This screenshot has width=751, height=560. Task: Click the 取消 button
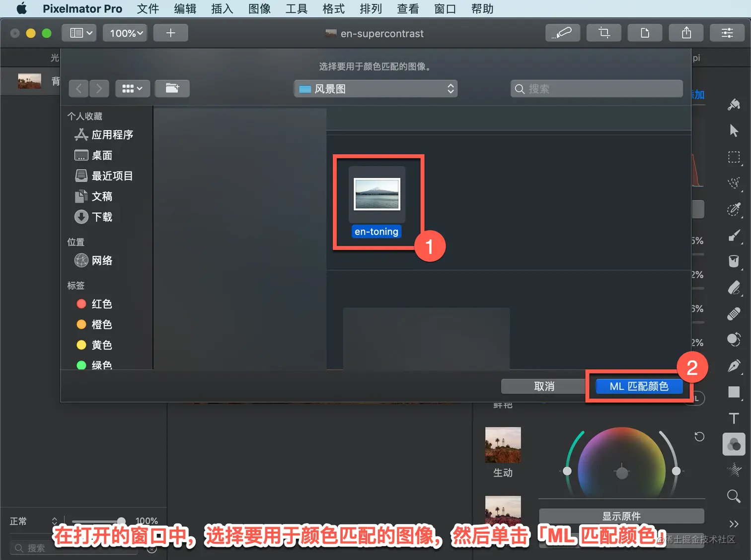coord(544,386)
